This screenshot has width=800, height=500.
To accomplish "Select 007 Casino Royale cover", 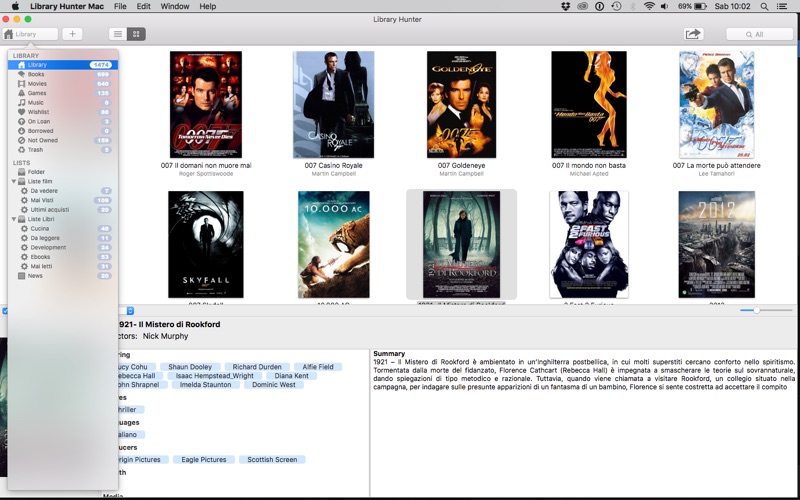I will pos(334,105).
